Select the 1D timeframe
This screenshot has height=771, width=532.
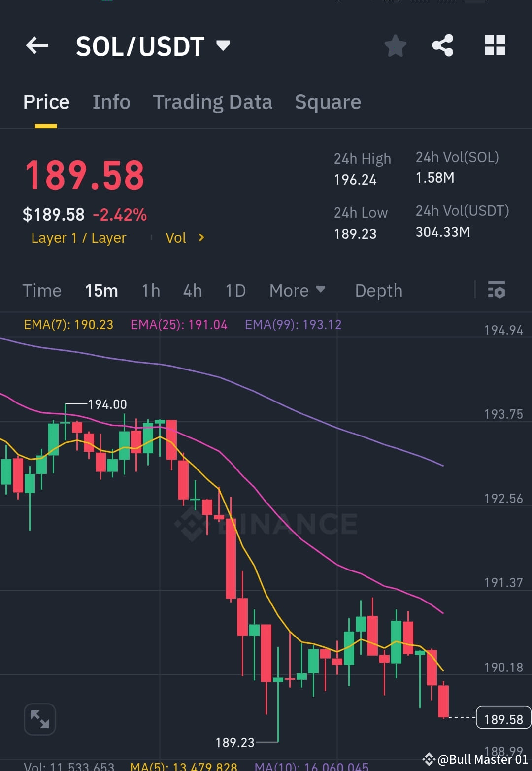click(x=235, y=291)
